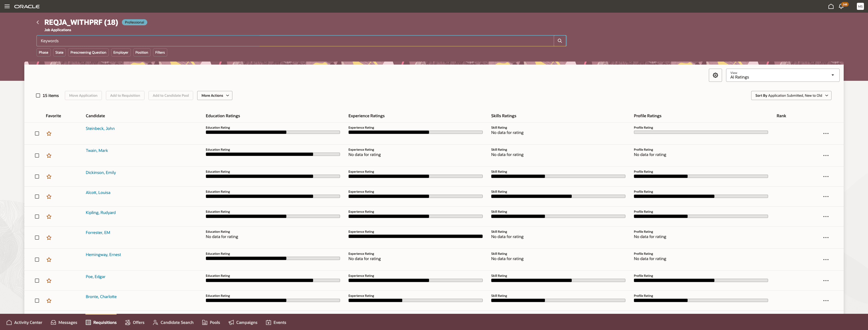Star Poe, Edgar as favorite
The image size is (868, 330).
[49, 281]
